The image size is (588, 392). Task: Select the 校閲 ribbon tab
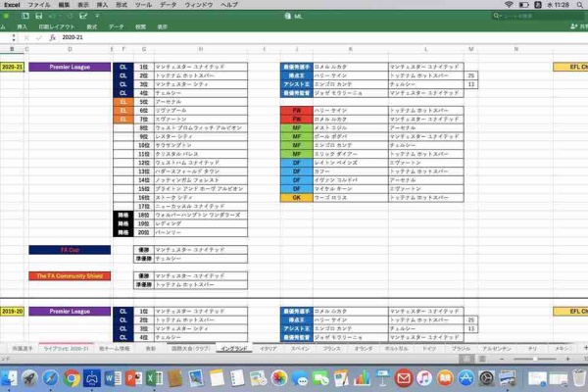click(140, 26)
